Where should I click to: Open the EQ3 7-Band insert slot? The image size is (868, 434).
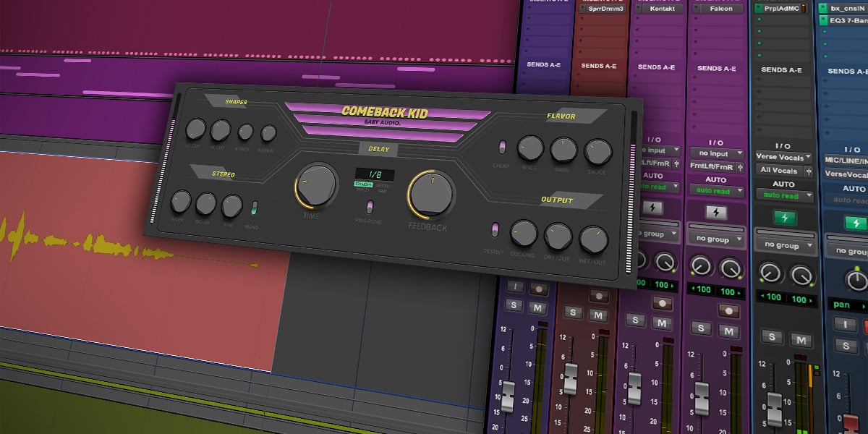(x=843, y=21)
